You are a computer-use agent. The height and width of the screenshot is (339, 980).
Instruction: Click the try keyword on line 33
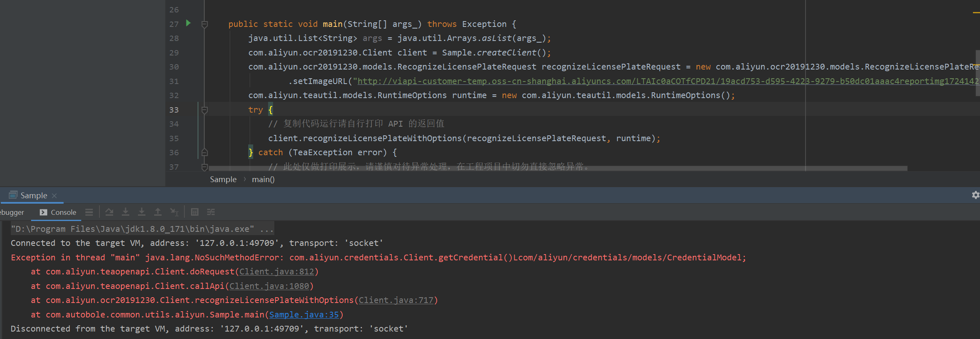(256, 110)
